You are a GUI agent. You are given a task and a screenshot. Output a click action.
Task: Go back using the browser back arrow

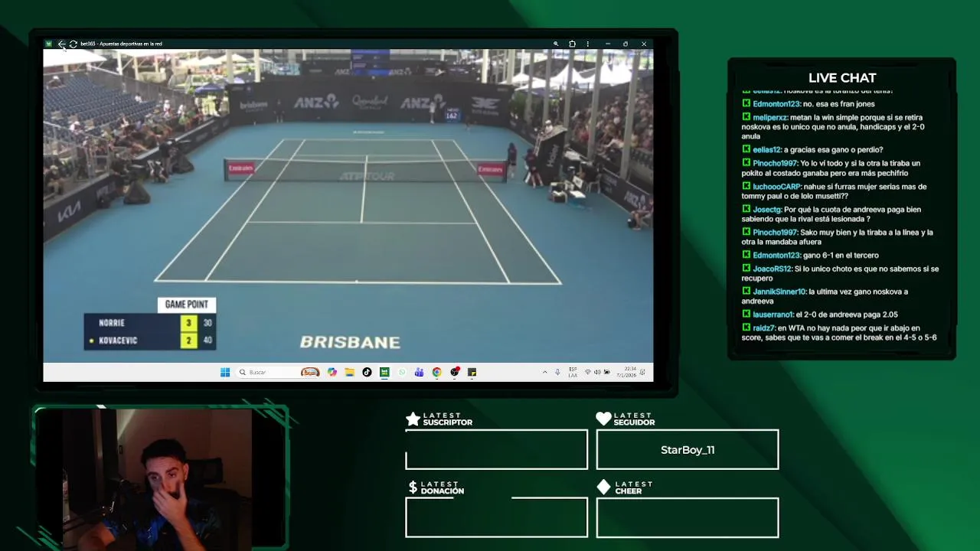[x=61, y=44]
